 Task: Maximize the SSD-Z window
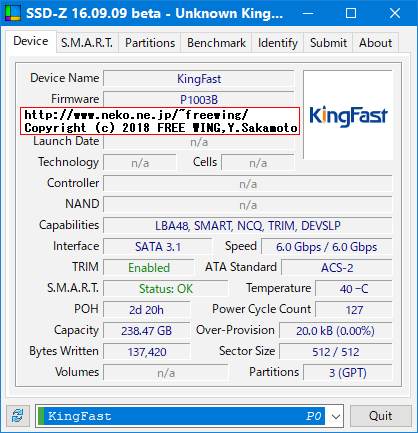(x=351, y=13)
